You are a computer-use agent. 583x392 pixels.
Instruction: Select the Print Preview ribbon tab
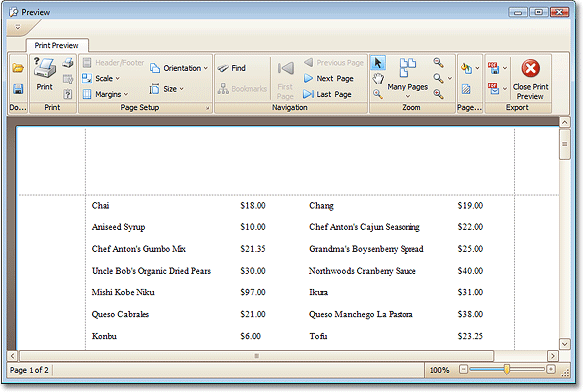[x=57, y=45]
